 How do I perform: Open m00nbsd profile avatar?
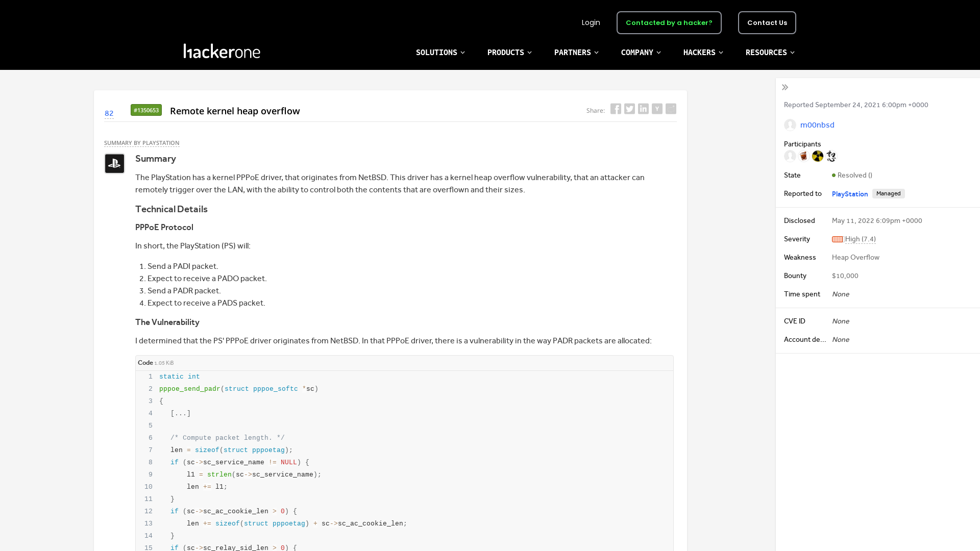790,125
